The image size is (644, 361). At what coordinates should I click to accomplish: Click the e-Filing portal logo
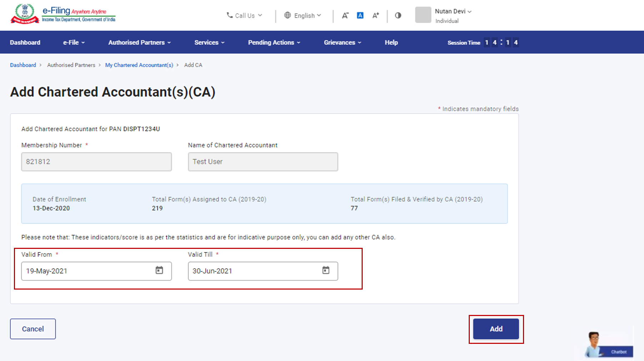pos(63,14)
